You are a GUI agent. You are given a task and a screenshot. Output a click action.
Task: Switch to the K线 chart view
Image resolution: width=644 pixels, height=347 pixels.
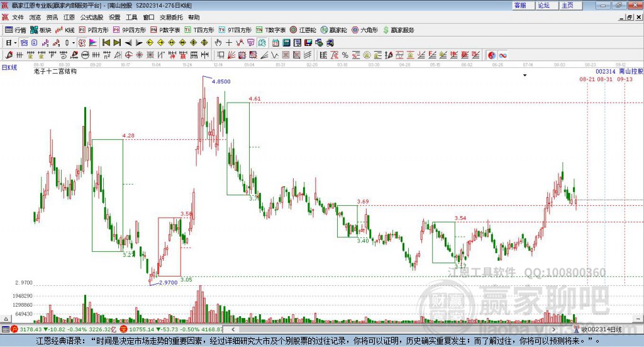pyautogui.click(x=65, y=30)
